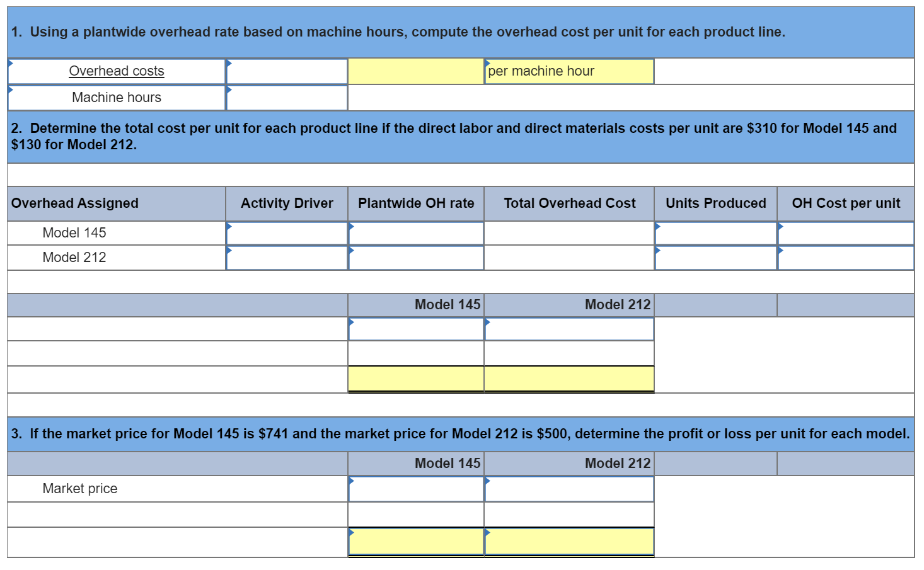Click the Model 212 OH Cost per unit input
Image resolution: width=924 pixels, height=570 pixels.
[x=846, y=258]
